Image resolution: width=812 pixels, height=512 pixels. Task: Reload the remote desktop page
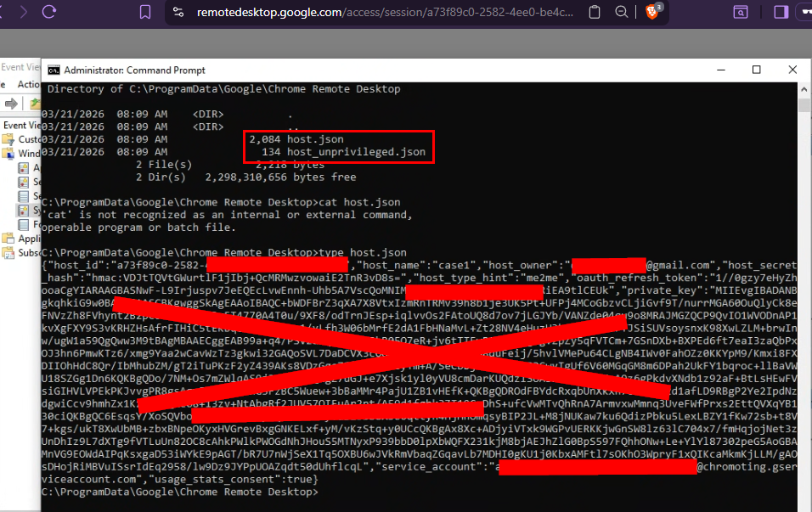click(x=49, y=12)
